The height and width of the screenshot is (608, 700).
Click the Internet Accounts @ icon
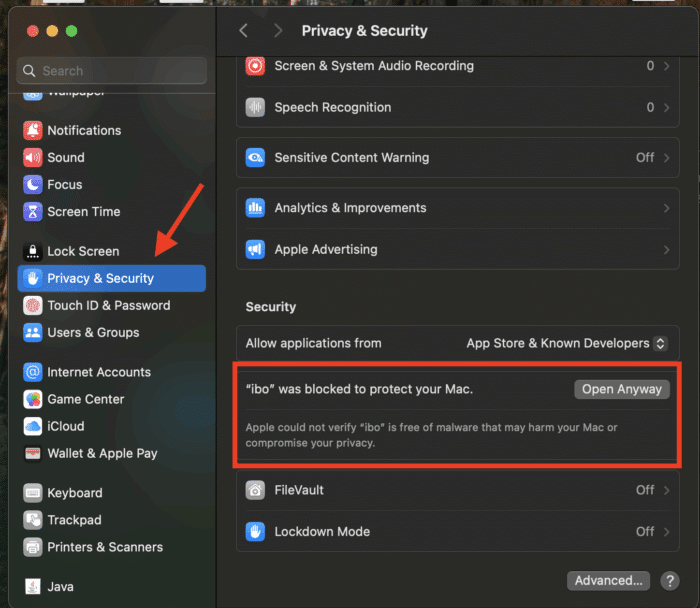33,372
